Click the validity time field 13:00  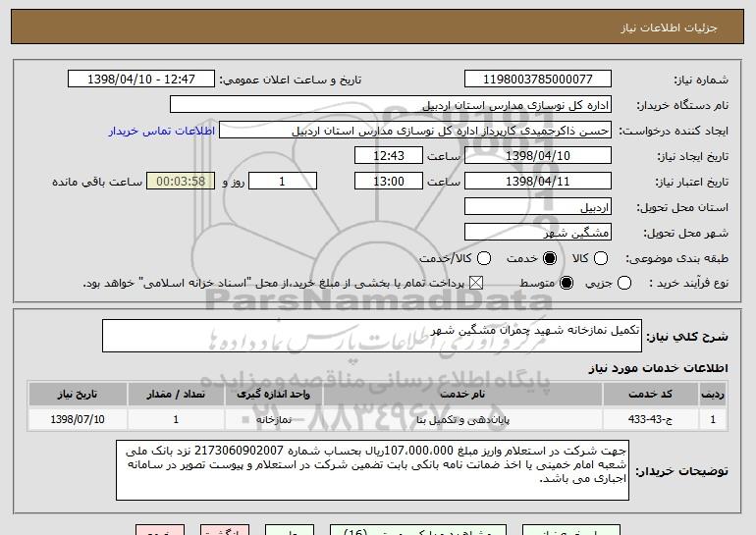click(x=389, y=182)
